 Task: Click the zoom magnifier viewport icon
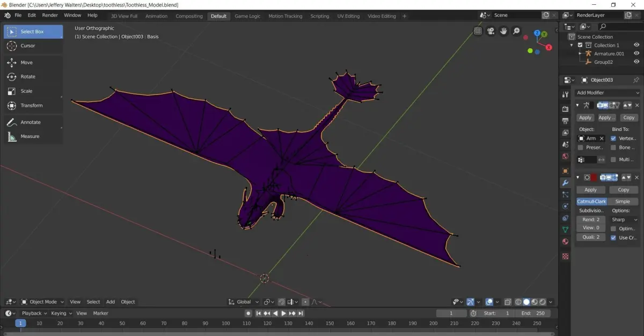click(x=516, y=31)
